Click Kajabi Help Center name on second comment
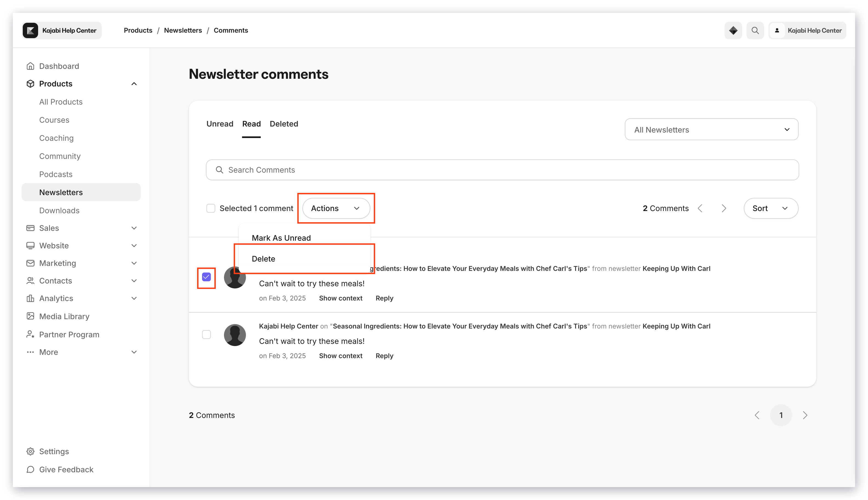The height and width of the screenshot is (500, 868). point(288,326)
